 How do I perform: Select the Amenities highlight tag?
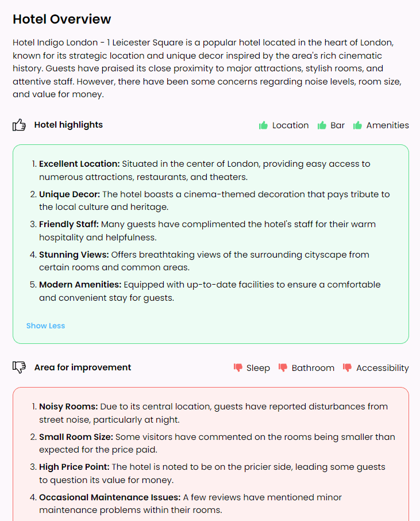pos(387,125)
